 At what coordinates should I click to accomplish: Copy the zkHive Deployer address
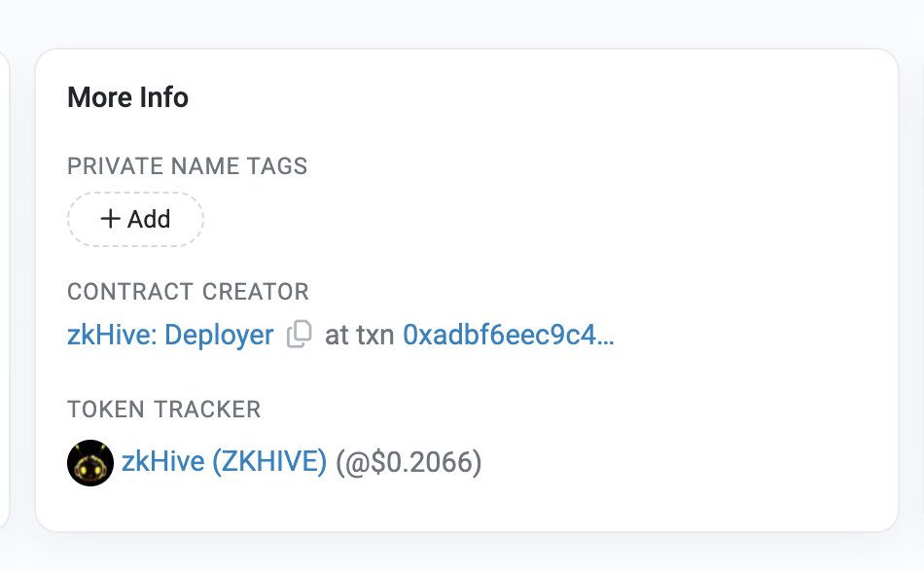[x=299, y=335]
